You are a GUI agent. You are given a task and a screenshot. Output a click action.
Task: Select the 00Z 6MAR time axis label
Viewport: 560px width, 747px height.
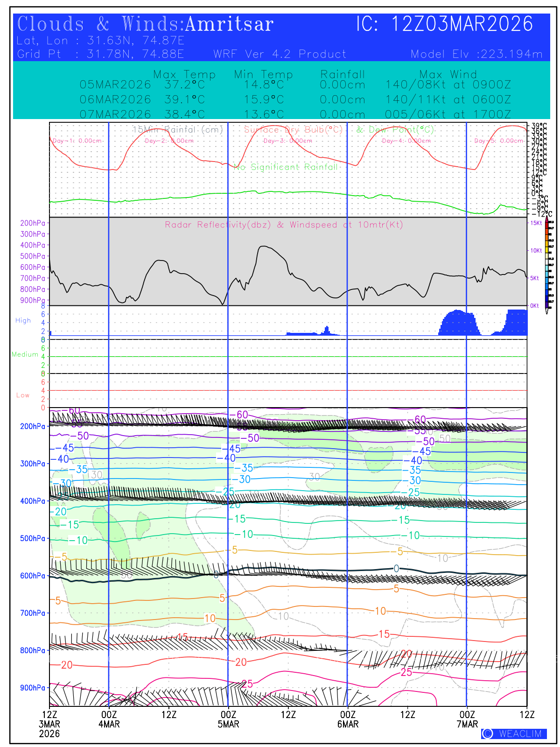[x=348, y=719]
